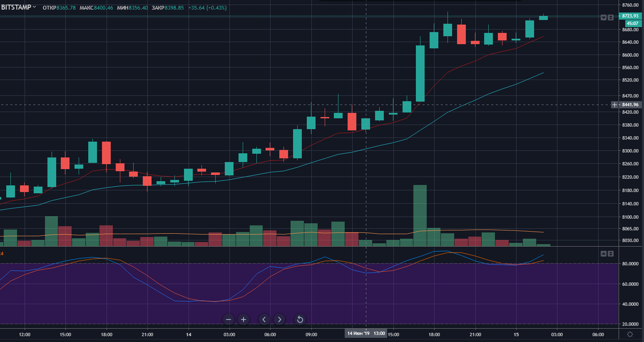Click the BITSTAMP symbol title
Viewport: 644px width, 342px height.
pyautogui.click(x=16, y=7)
